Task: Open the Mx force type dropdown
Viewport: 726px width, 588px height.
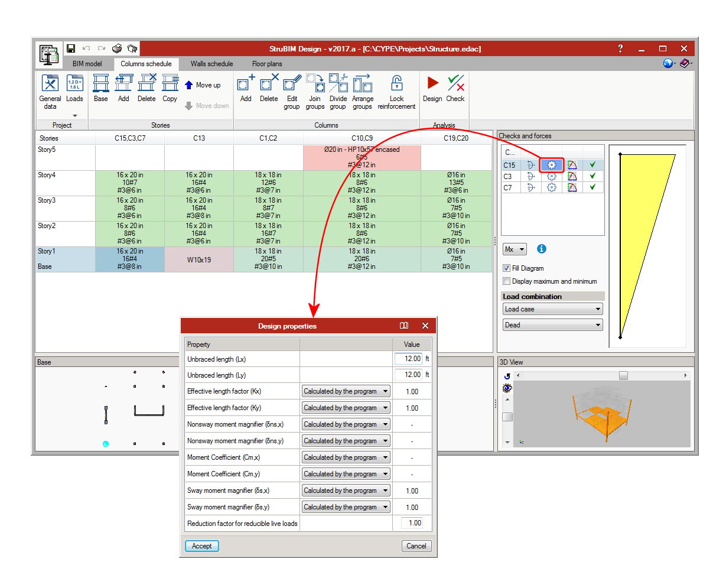Action: pyautogui.click(x=515, y=249)
